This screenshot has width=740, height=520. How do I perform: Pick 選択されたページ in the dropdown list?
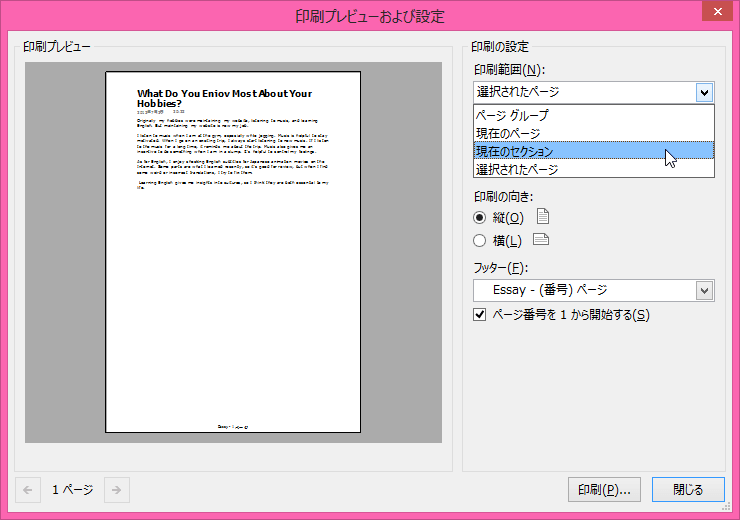594,169
